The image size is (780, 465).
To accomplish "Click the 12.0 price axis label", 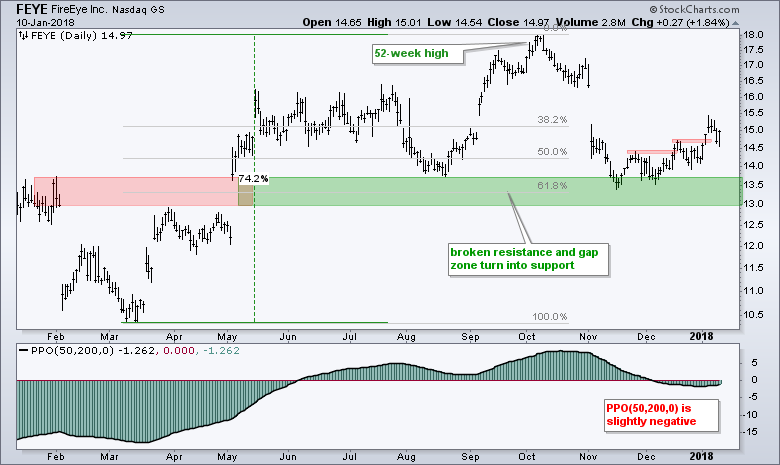I will pyautogui.click(x=753, y=246).
